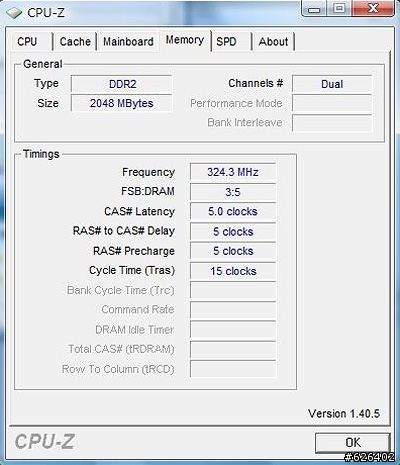Close the CPU-Z window

click(373, 8)
